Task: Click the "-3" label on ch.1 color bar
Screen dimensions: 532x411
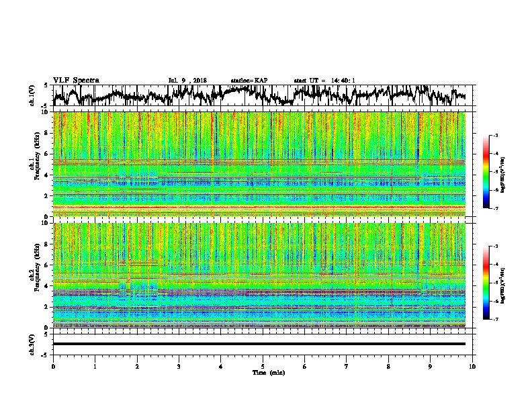Action: (496, 135)
